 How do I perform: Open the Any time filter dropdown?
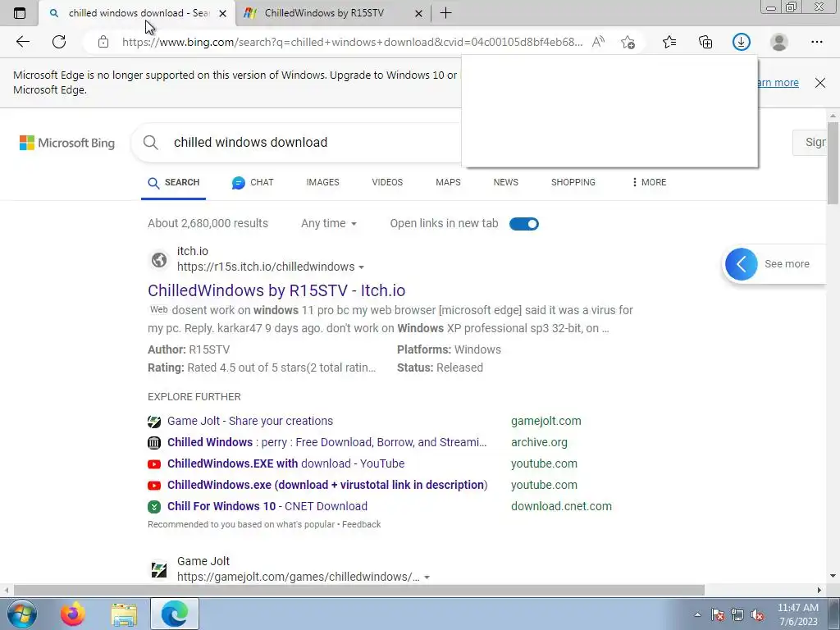(328, 223)
